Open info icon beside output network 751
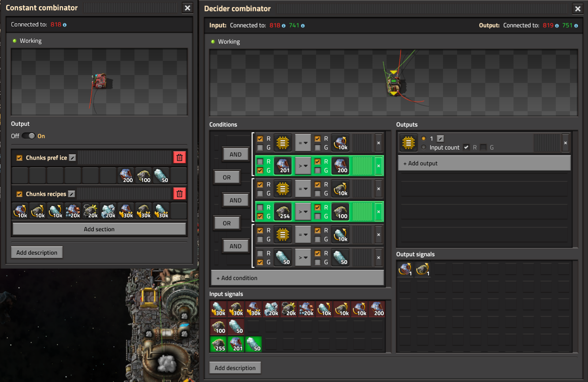 [576, 26]
